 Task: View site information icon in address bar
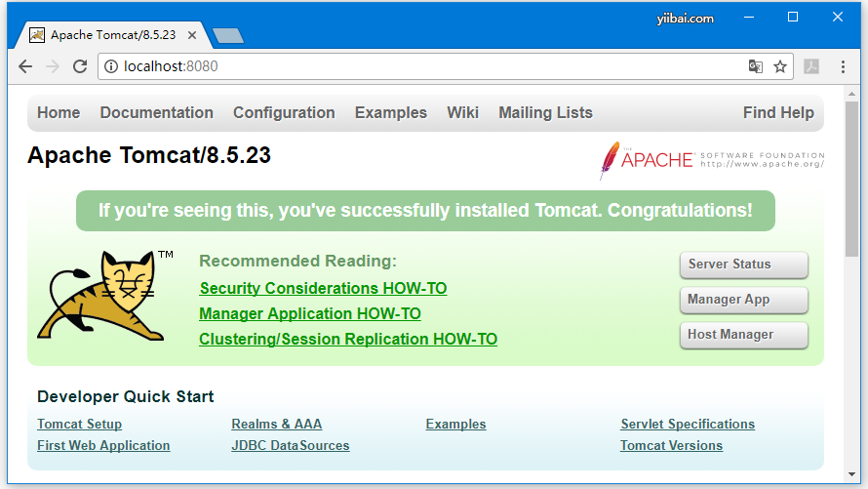click(x=112, y=66)
